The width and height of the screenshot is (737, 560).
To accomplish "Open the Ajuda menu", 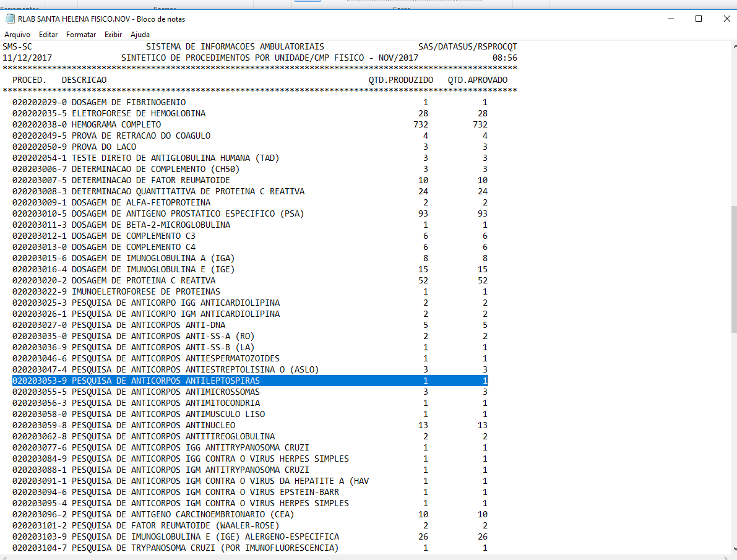I will 140,35.
